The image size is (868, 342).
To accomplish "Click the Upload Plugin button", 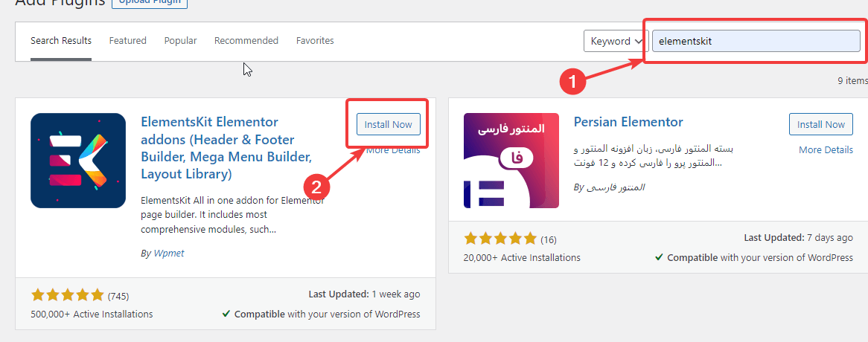I will [149, 2].
